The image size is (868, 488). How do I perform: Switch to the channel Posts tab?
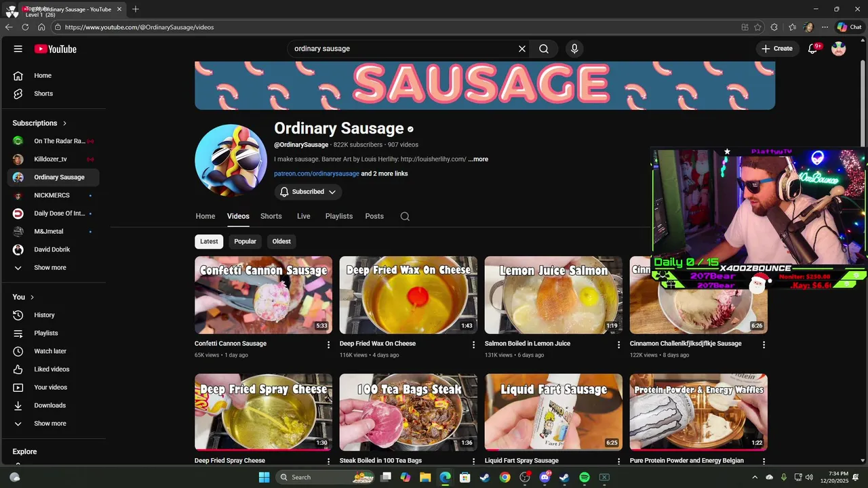click(x=374, y=216)
